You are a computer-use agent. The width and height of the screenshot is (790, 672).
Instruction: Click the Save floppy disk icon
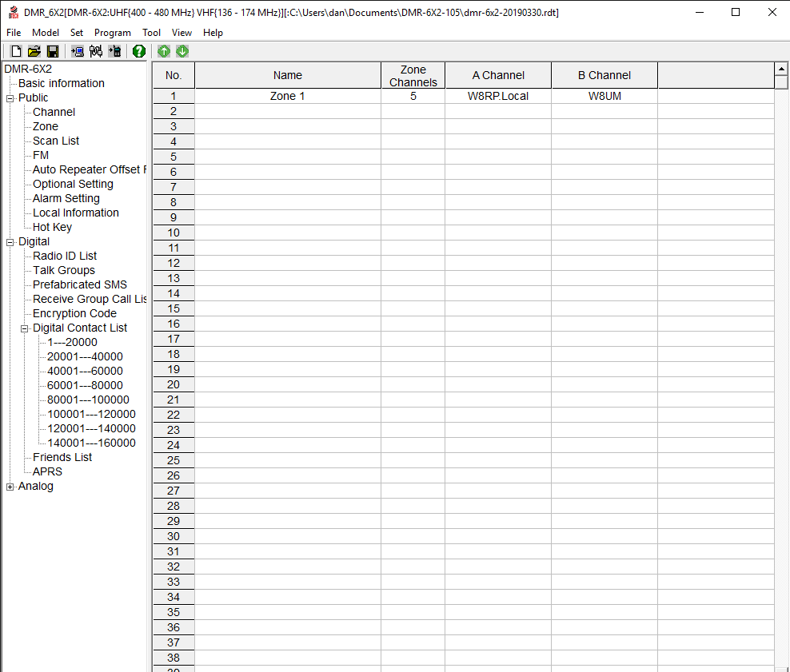tap(53, 51)
